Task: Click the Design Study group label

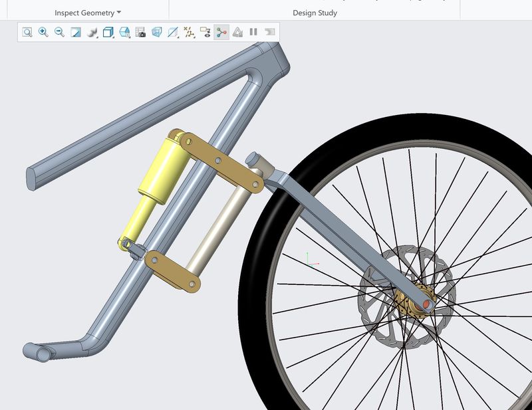Action: coord(315,13)
